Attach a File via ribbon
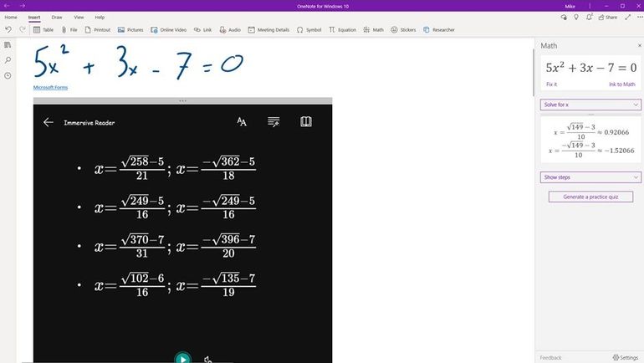 coord(69,29)
